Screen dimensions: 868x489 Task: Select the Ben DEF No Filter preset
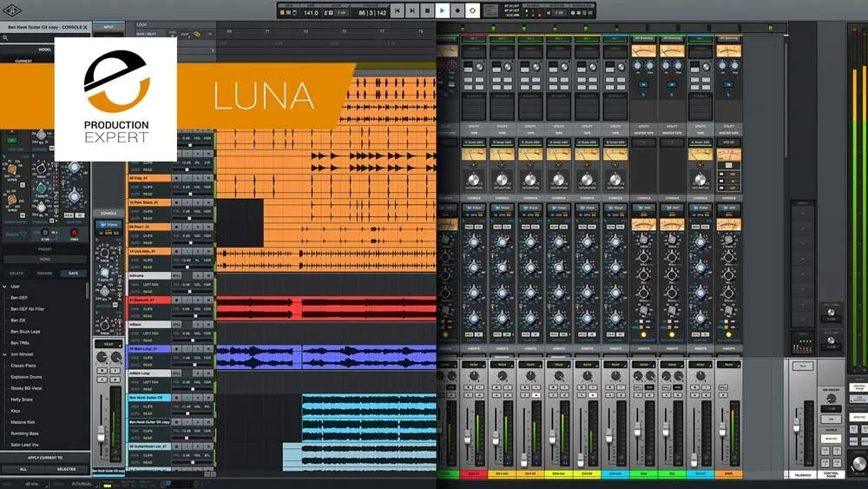28,308
